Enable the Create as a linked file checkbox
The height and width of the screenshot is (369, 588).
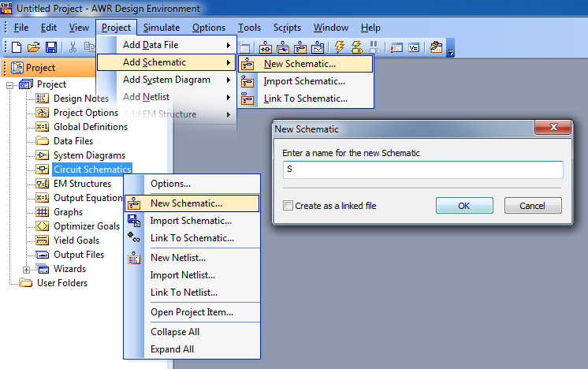pos(288,206)
